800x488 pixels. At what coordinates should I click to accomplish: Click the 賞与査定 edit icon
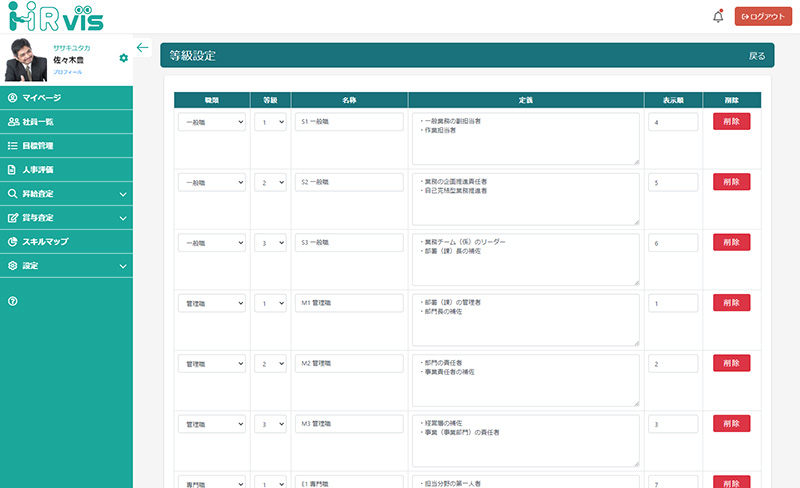(x=13, y=217)
